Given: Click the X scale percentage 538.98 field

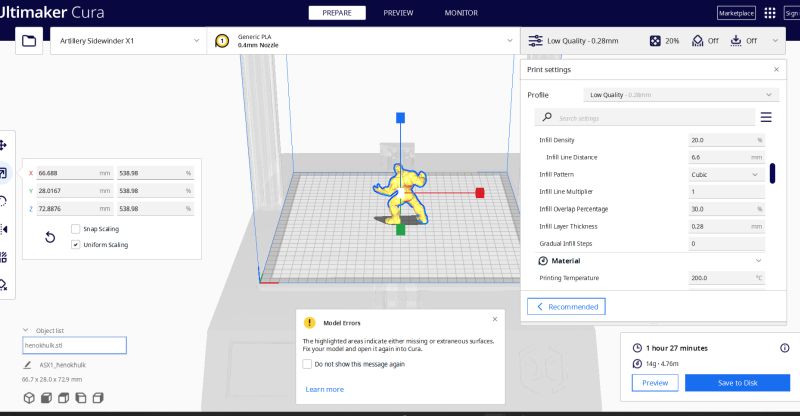Looking at the screenshot, I should [x=155, y=173].
